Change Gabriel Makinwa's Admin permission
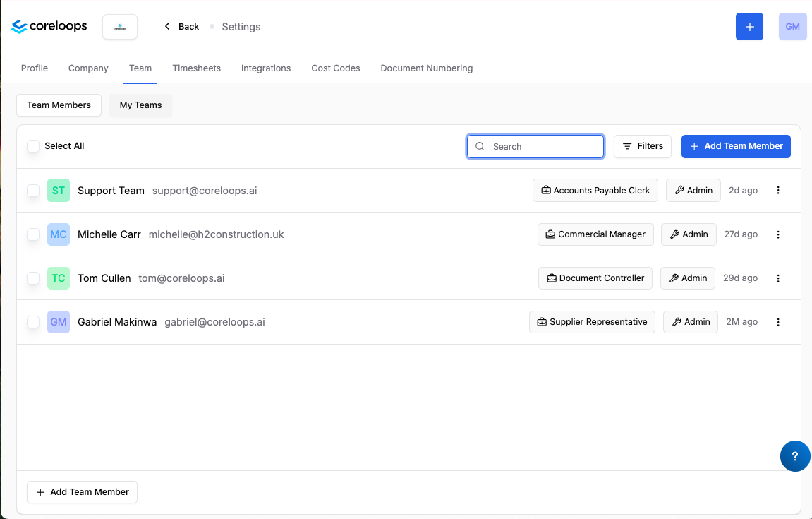The height and width of the screenshot is (519, 812). (691, 322)
